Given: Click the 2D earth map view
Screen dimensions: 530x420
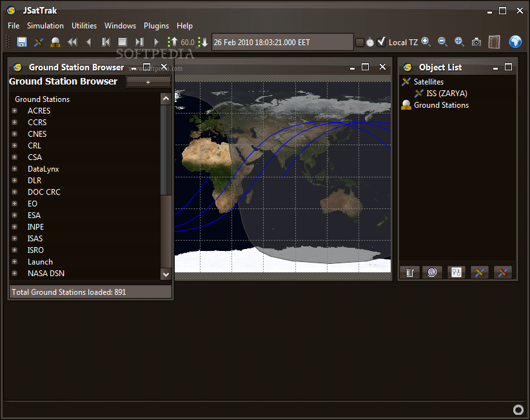Looking at the screenshot, I should (282, 177).
